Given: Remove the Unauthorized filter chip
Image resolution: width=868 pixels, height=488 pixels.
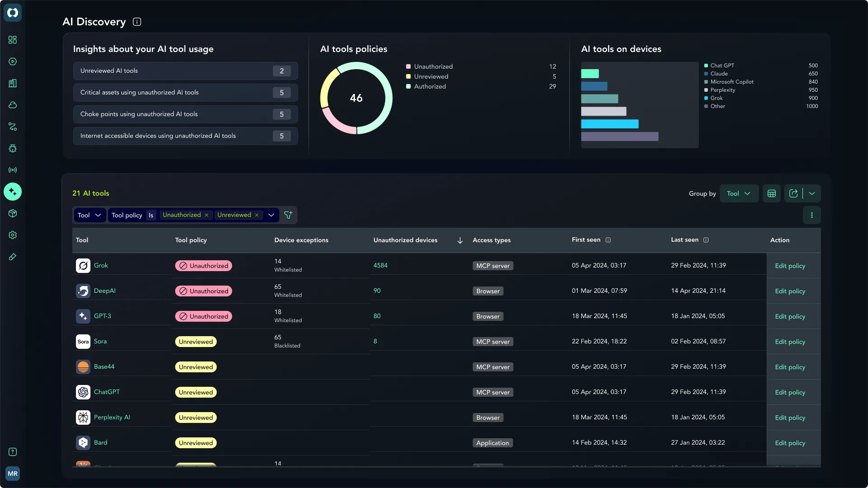Looking at the screenshot, I should (x=207, y=215).
